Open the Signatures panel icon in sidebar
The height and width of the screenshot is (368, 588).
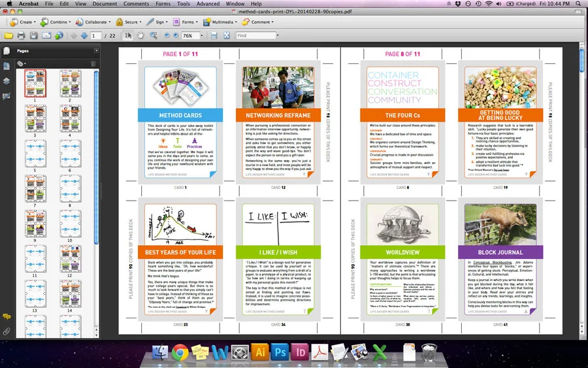click(7, 96)
